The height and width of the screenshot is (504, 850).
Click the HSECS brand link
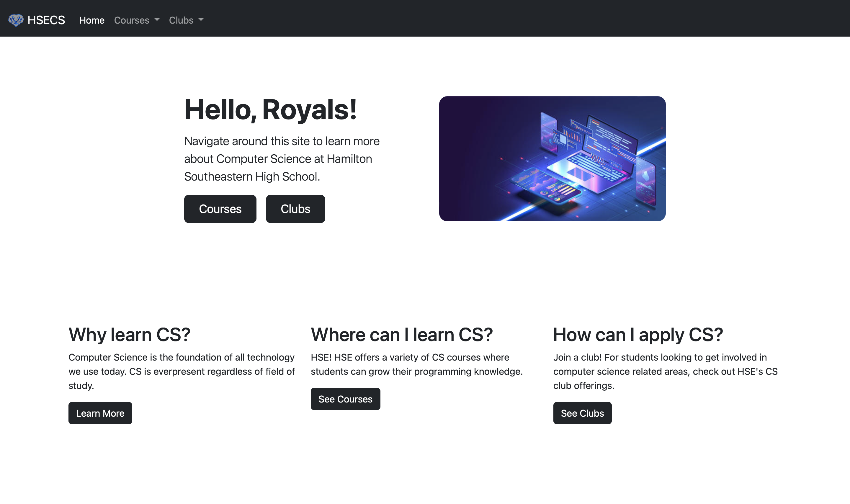(46, 20)
